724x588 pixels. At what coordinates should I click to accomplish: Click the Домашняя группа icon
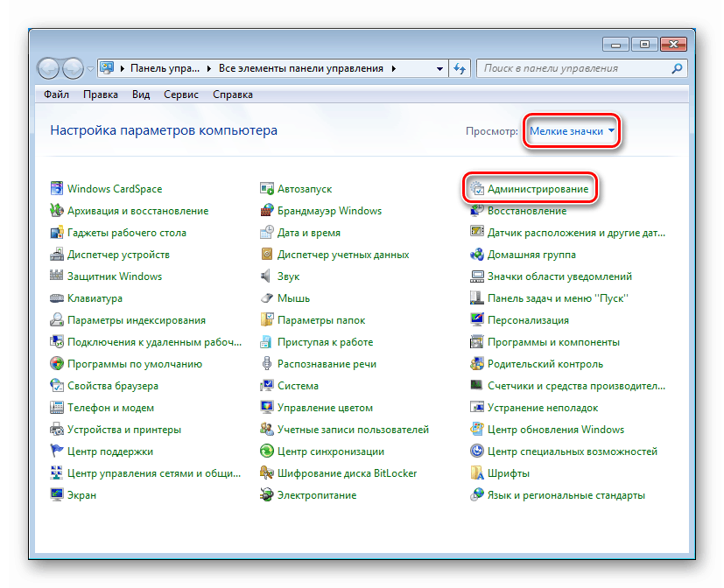(476, 255)
